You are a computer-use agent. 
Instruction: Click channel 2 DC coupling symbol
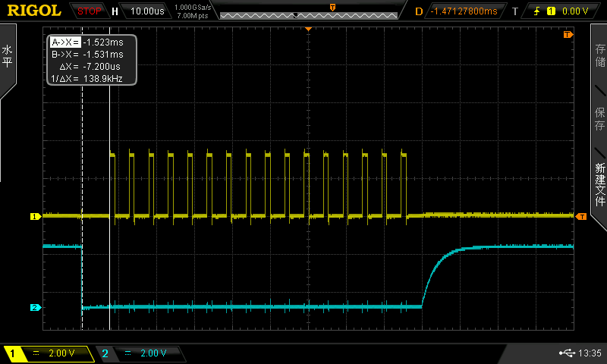(127, 353)
